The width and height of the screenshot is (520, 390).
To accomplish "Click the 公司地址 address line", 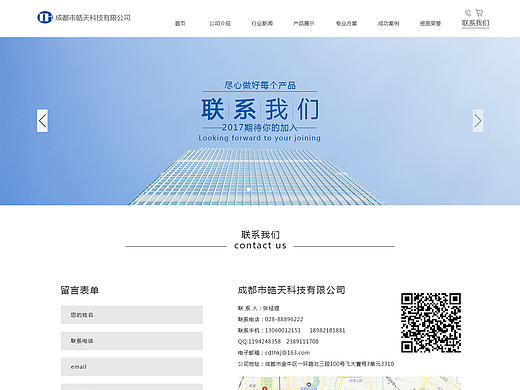I will [x=316, y=364].
